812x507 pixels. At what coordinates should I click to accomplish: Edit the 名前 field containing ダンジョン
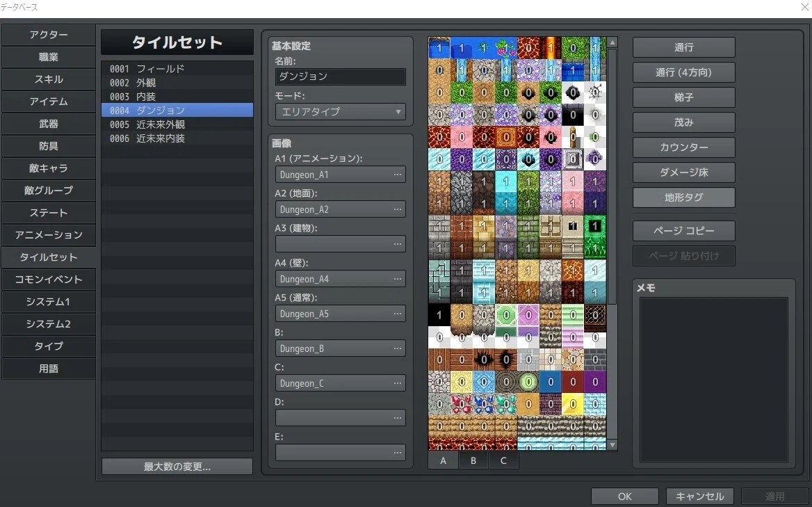tap(340, 77)
